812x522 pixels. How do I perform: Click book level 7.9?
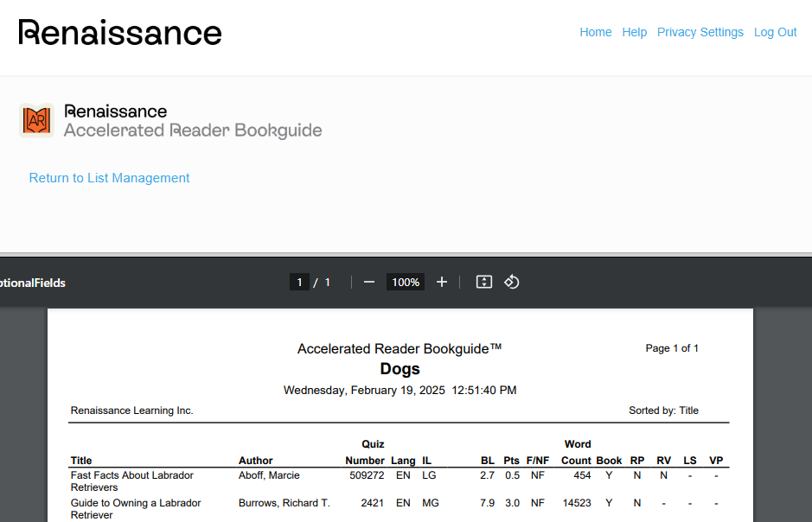click(487, 503)
